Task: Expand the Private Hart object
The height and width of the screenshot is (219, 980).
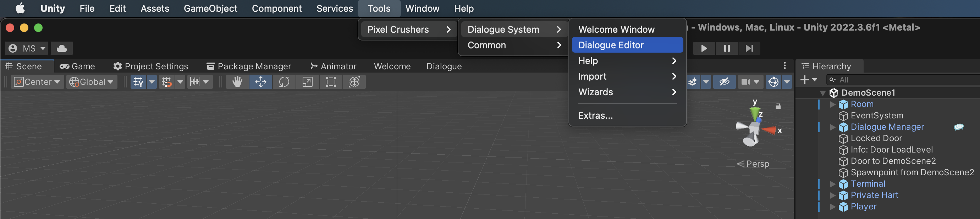Action: tap(832, 195)
